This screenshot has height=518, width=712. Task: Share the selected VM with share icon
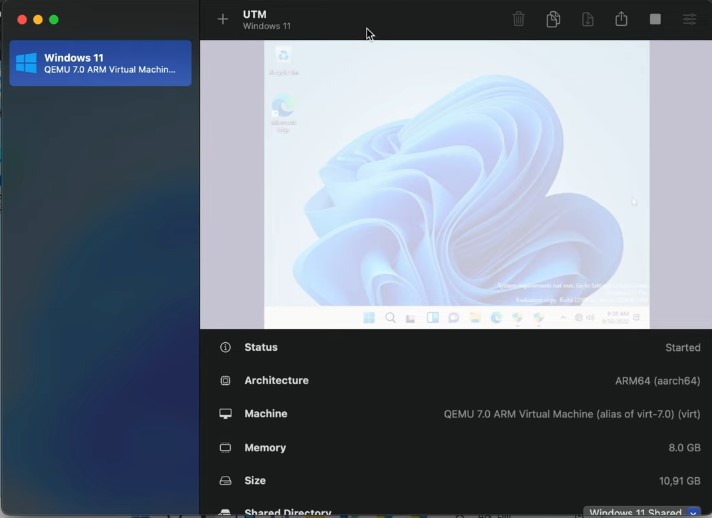(621, 19)
